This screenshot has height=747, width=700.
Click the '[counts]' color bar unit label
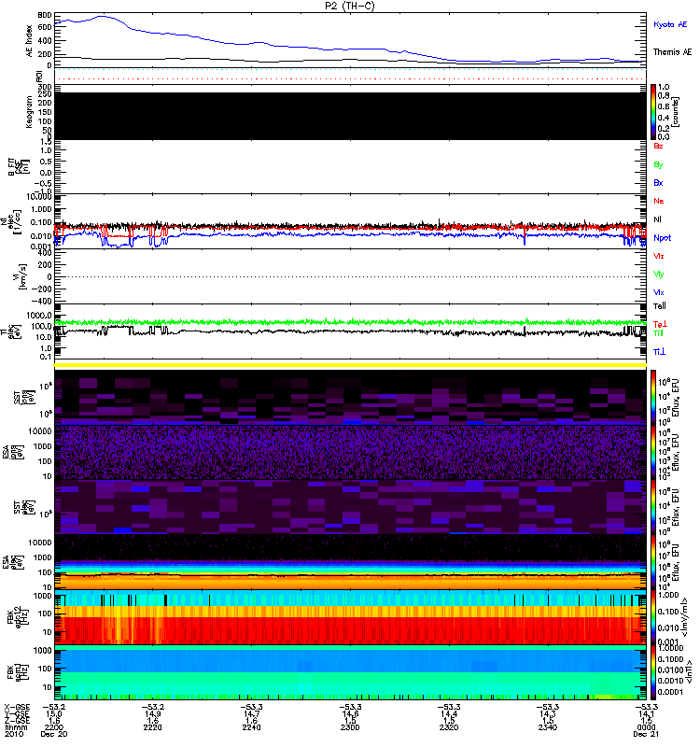coord(676,112)
